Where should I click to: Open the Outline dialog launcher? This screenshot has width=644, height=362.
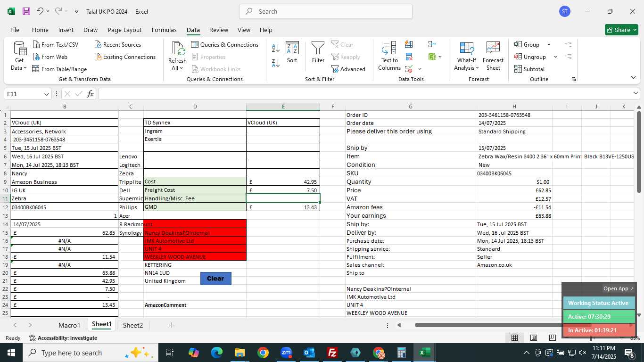[574, 79]
